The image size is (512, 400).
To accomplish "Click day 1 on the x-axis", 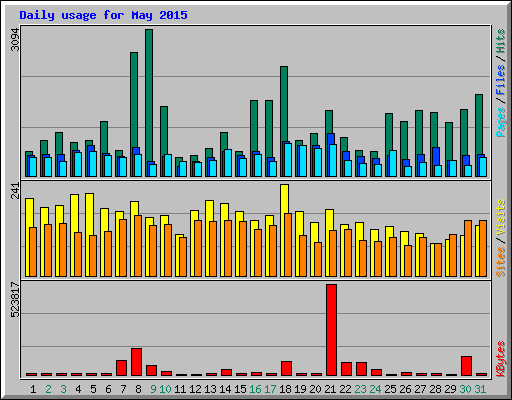I will click(x=33, y=389).
